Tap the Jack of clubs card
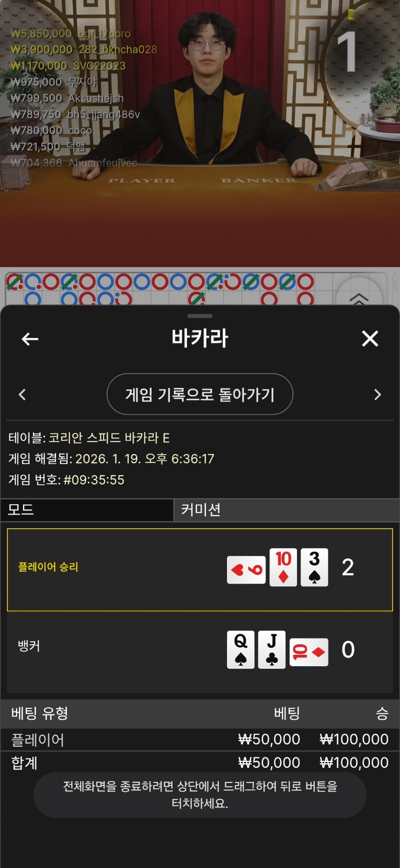 click(x=272, y=649)
